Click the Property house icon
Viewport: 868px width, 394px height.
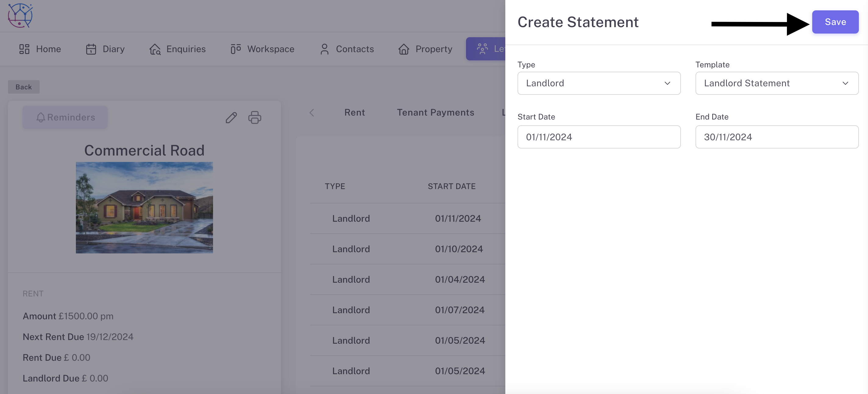pos(404,49)
